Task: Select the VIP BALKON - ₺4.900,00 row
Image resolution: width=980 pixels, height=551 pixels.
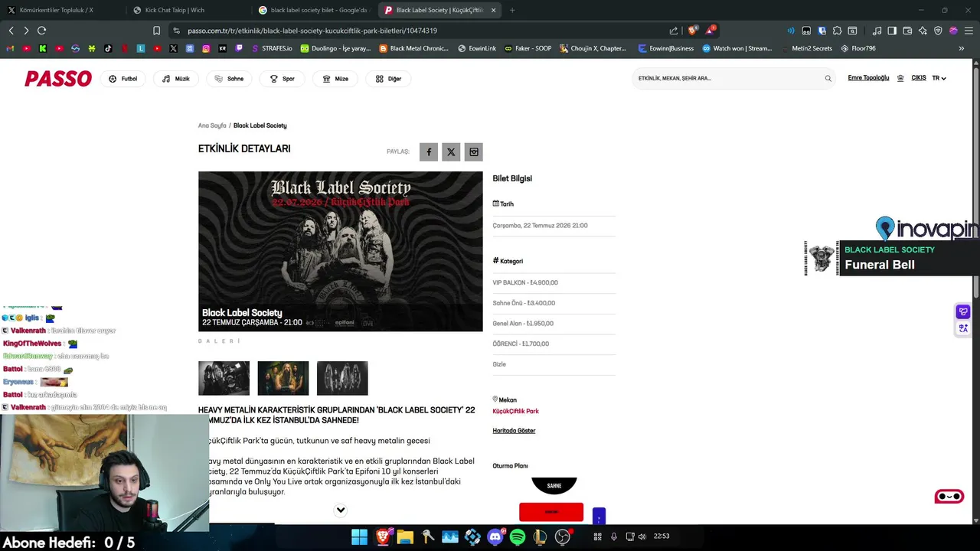Action: coord(554,282)
